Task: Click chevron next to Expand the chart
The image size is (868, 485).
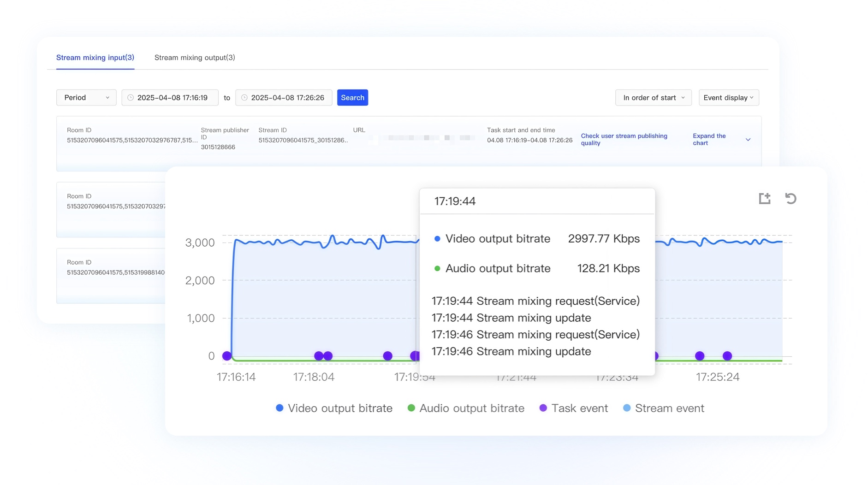Action: pos(748,140)
